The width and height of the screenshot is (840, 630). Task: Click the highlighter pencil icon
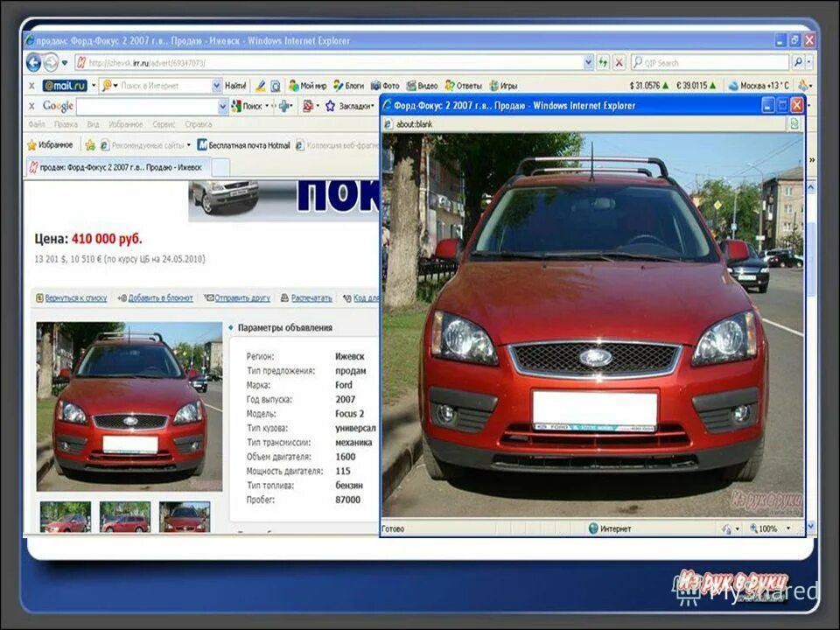point(261,86)
